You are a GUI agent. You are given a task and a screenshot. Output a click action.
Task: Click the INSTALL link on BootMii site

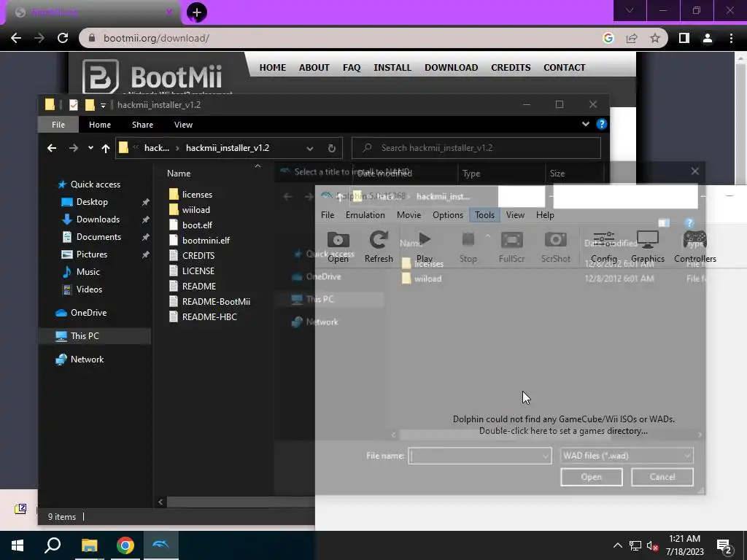point(392,68)
